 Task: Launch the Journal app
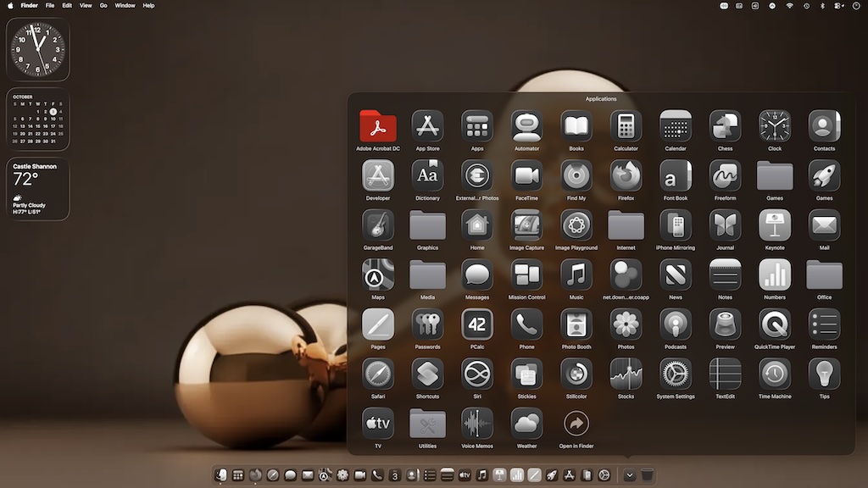[726, 225]
